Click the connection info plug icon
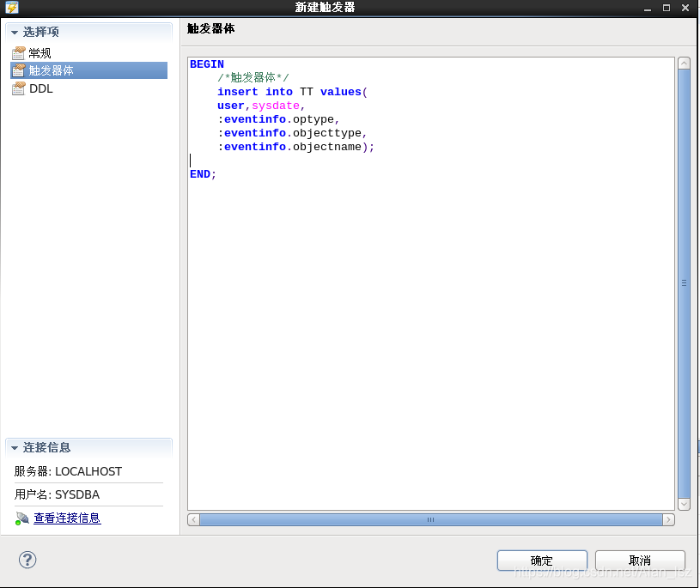700x588 pixels. coord(21,518)
